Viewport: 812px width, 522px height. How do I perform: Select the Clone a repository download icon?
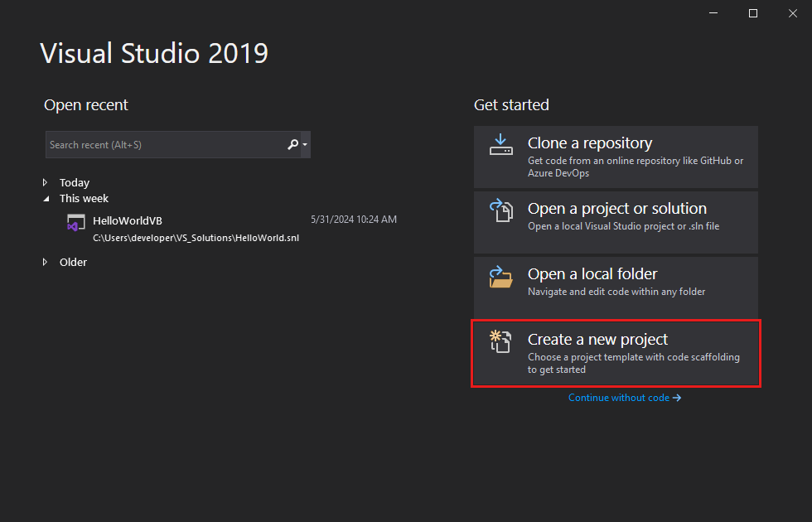(501, 144)
